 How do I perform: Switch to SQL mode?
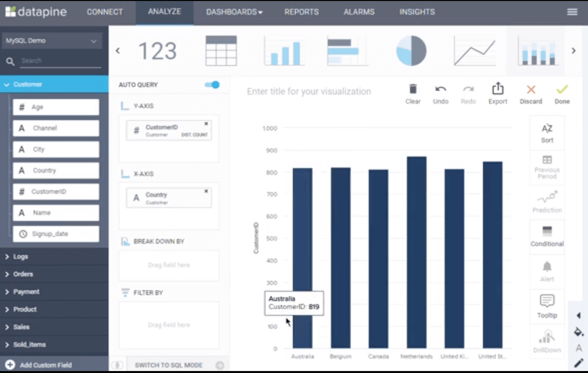[x=169, y=365]
